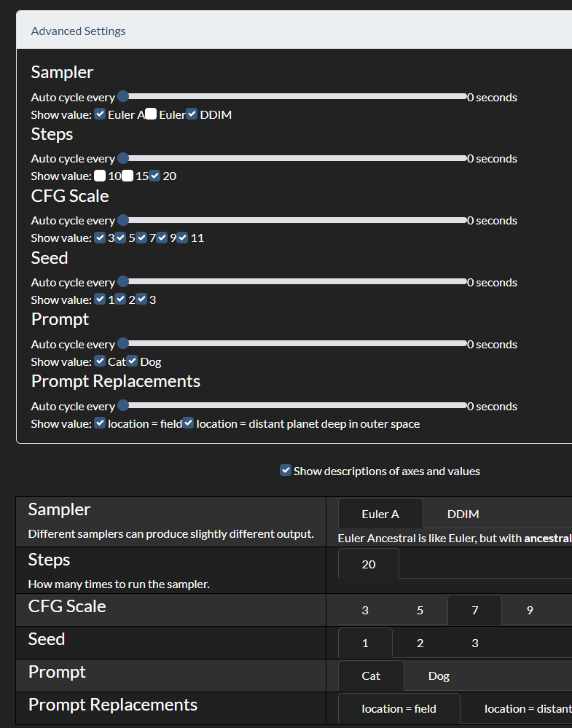Uncheck the Dog prompt checkbox
Image resolution: width=572 pixels, height=728 pixels.
click(133, 361)
